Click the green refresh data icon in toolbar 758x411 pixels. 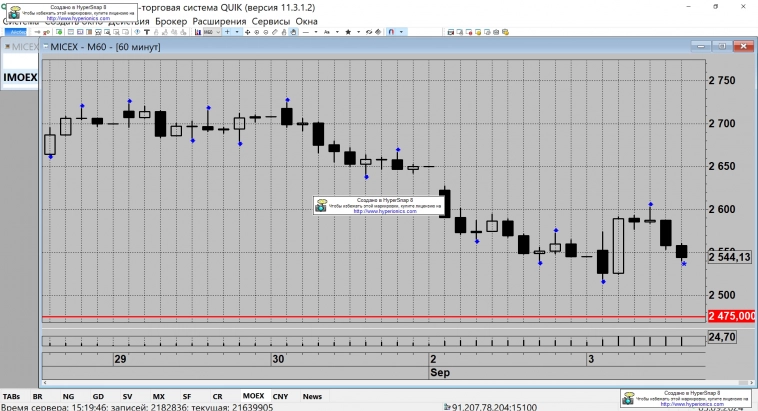58,32
